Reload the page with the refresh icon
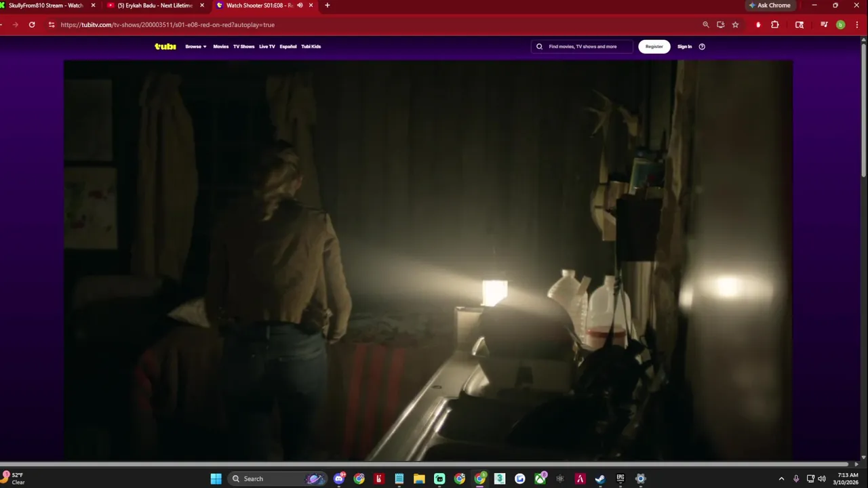 (x=32, y=24)
